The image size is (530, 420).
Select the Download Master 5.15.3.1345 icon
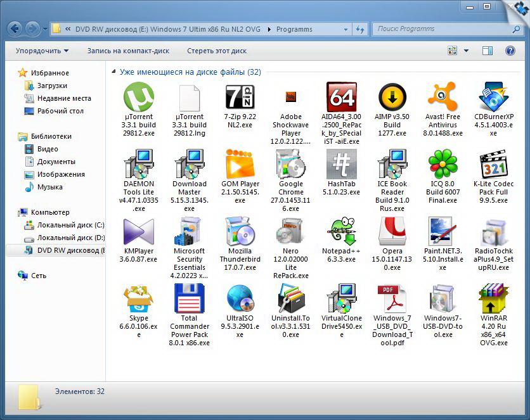pyautogui.click(x=190, y=165)
